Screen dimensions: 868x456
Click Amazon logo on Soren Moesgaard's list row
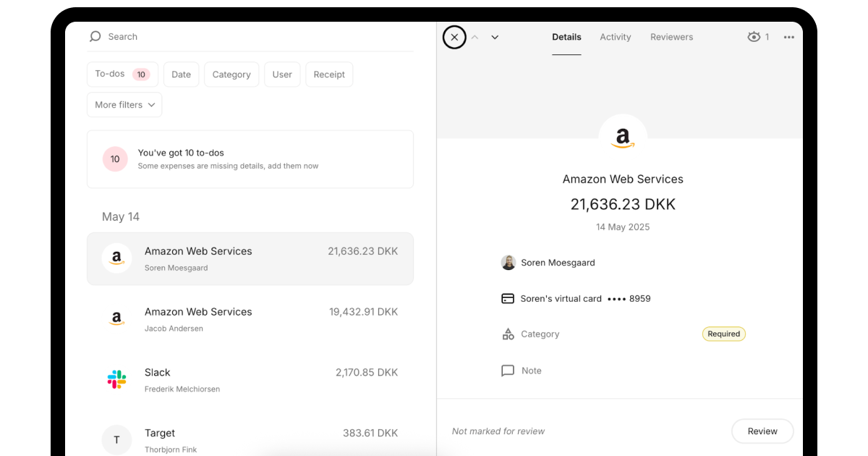tap(116, 258)
